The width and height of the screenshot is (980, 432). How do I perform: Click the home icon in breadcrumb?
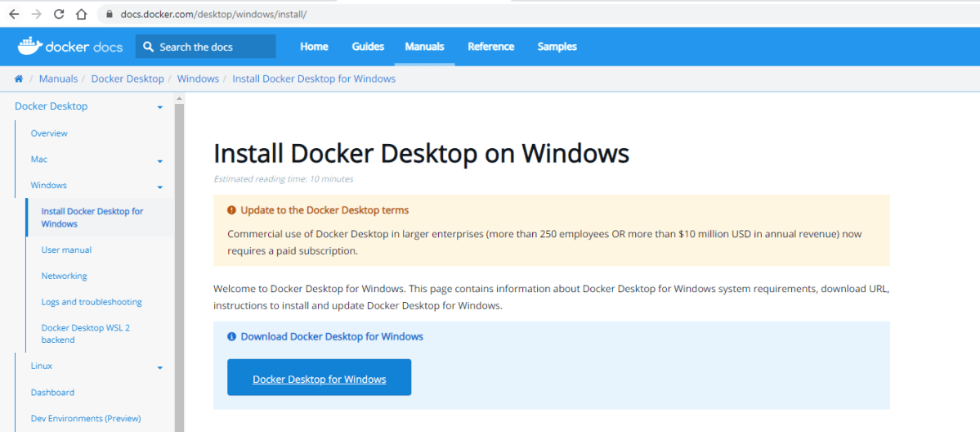click(x=19, y=79)
